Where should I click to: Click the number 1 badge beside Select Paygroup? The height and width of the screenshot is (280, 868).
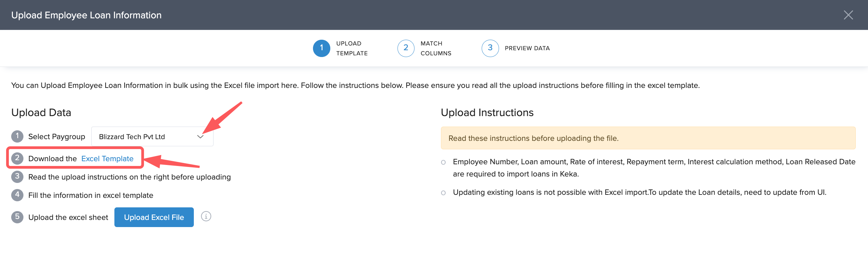pyautogui.click(x=17, y=136)
